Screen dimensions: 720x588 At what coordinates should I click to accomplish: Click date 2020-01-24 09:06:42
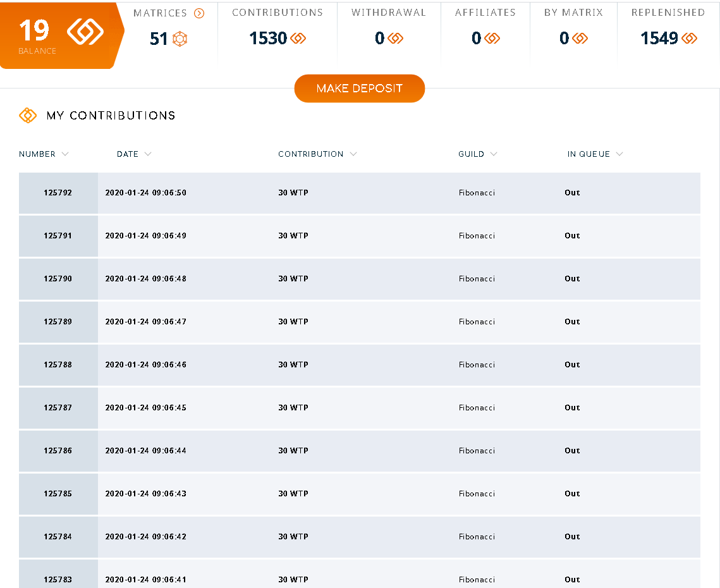pyautogui.click(x=145, y=537)
